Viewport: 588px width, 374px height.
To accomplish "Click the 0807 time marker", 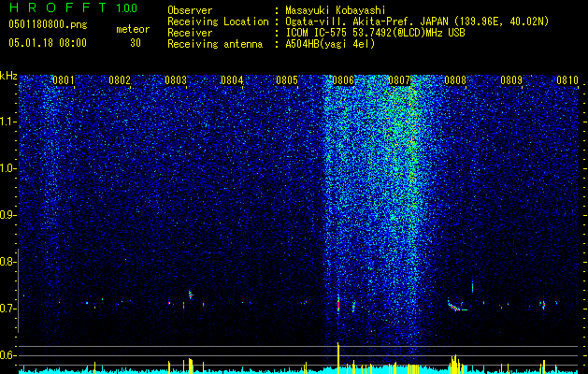I will 399,80.
